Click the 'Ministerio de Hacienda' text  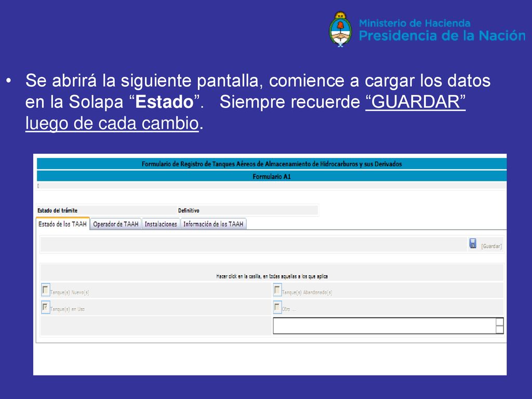tap(415, 23)
